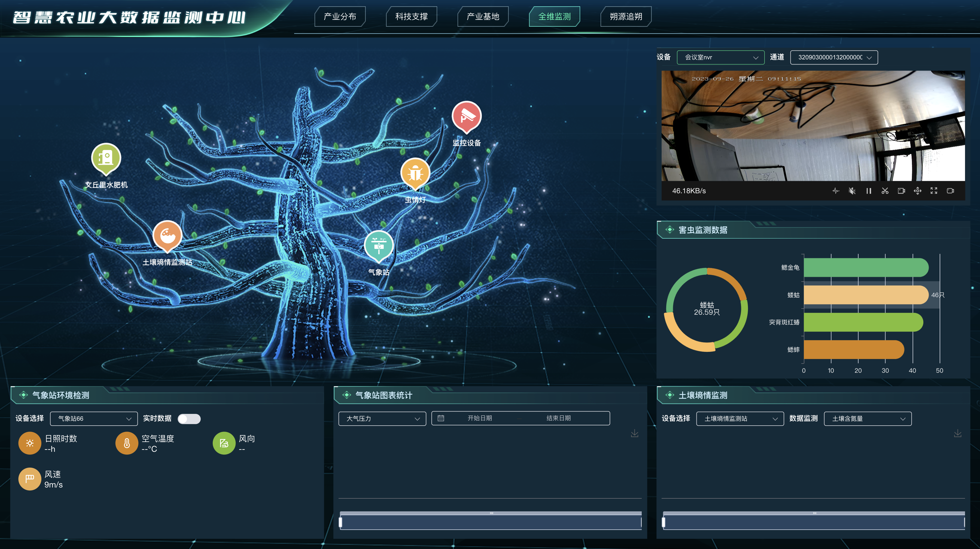The width and height of the screenshot is (980, 549).
Task: Select the 气象站 weather station marker
Action: click(x=379, y=246)
